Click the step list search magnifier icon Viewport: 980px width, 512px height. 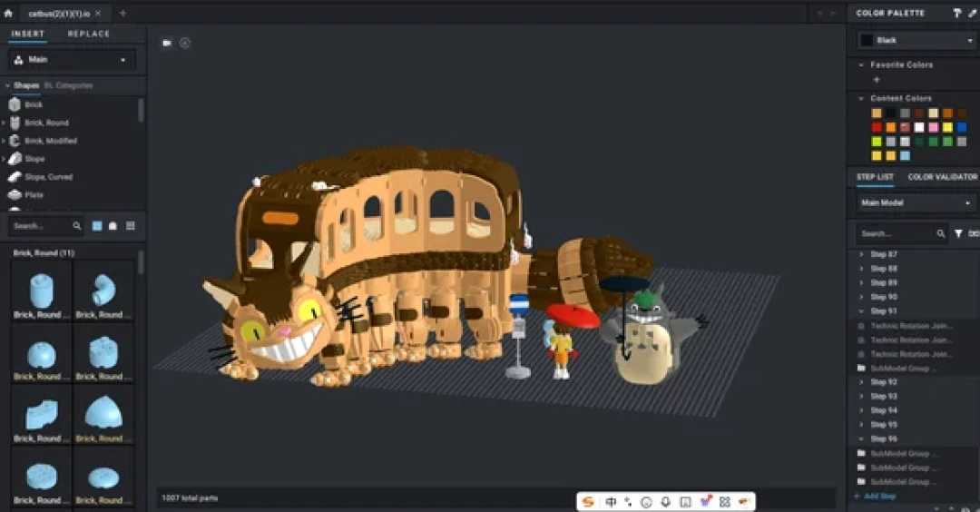point(941,234)
